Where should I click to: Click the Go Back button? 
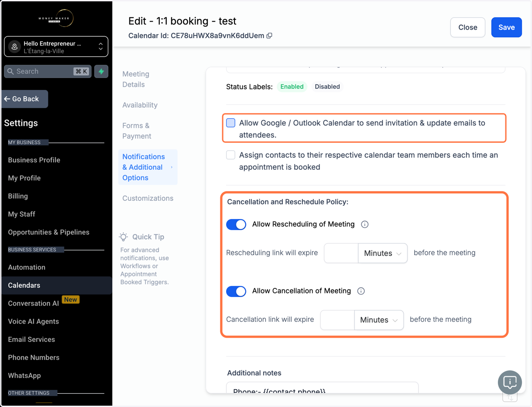[x=25, y=99]
